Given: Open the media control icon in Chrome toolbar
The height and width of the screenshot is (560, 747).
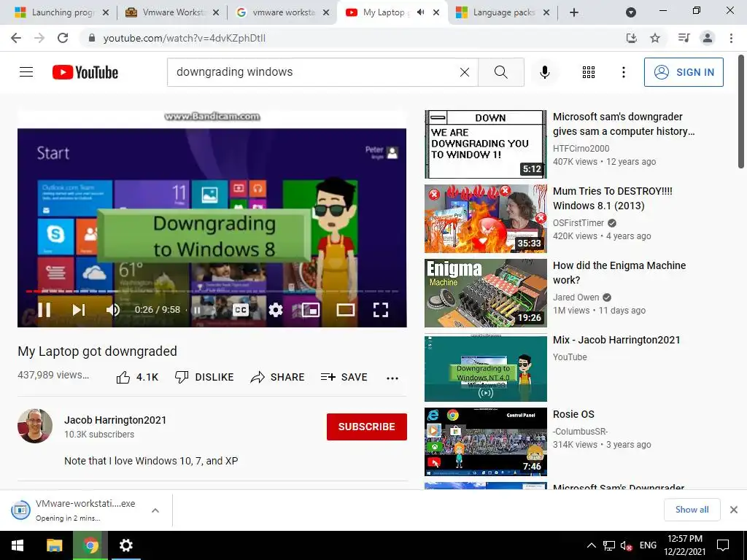Looking at the screenshot, I should coord(684,38).
